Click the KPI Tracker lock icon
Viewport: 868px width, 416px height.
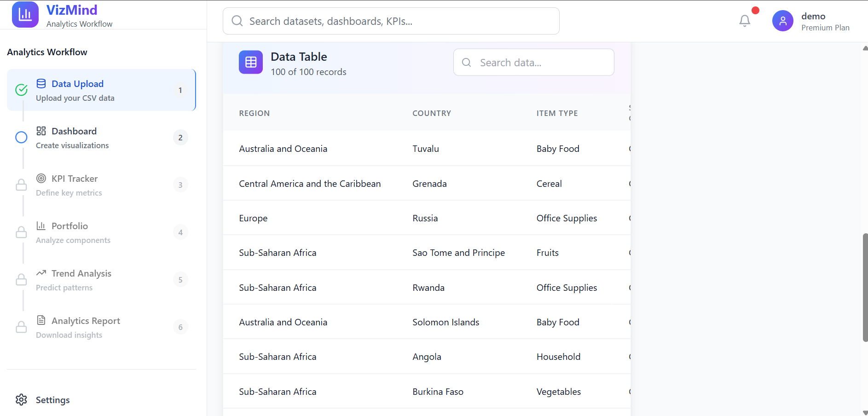point(21,185)
